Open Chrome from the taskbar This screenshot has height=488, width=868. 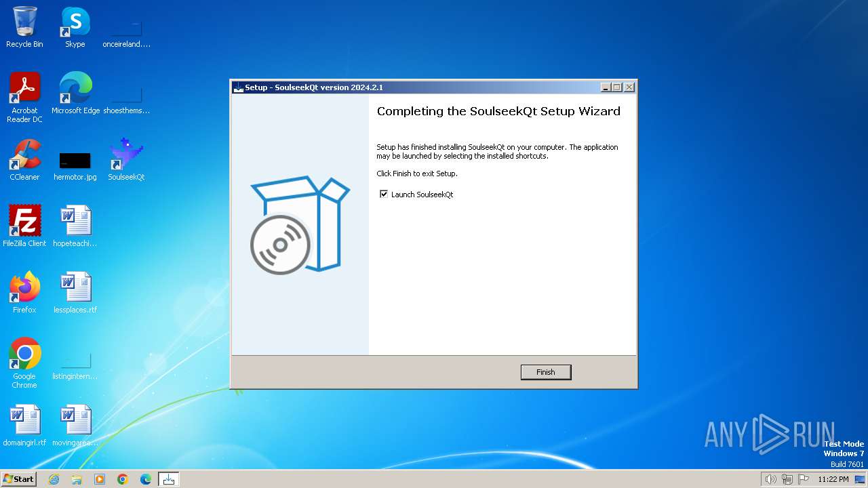tap(123, 479)
